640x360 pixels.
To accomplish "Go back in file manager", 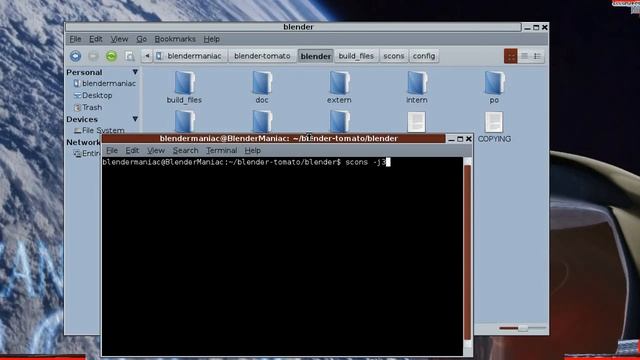I will pyautogui.click(x=76, y=56).
